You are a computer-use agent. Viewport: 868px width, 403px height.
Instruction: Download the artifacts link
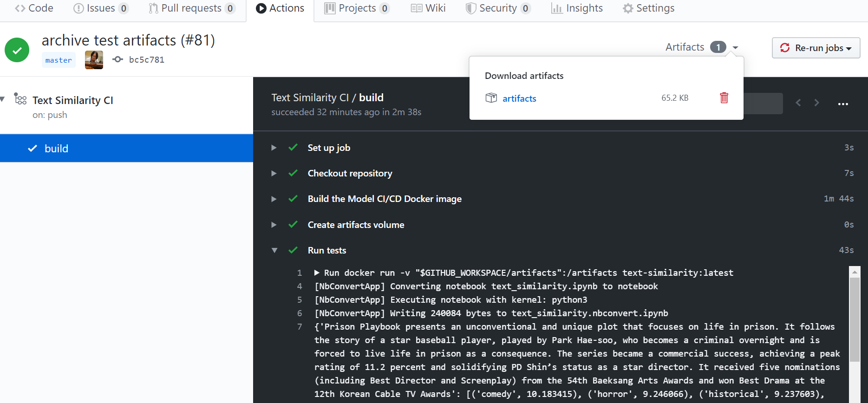click(519, 98)
